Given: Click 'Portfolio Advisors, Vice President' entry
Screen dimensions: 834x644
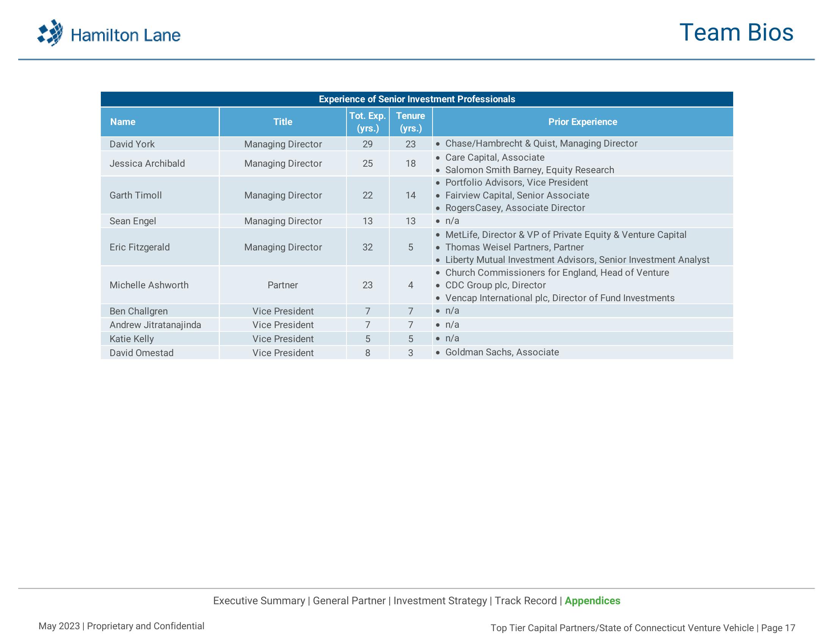Looking at the screenshot, I should (516, 182).
